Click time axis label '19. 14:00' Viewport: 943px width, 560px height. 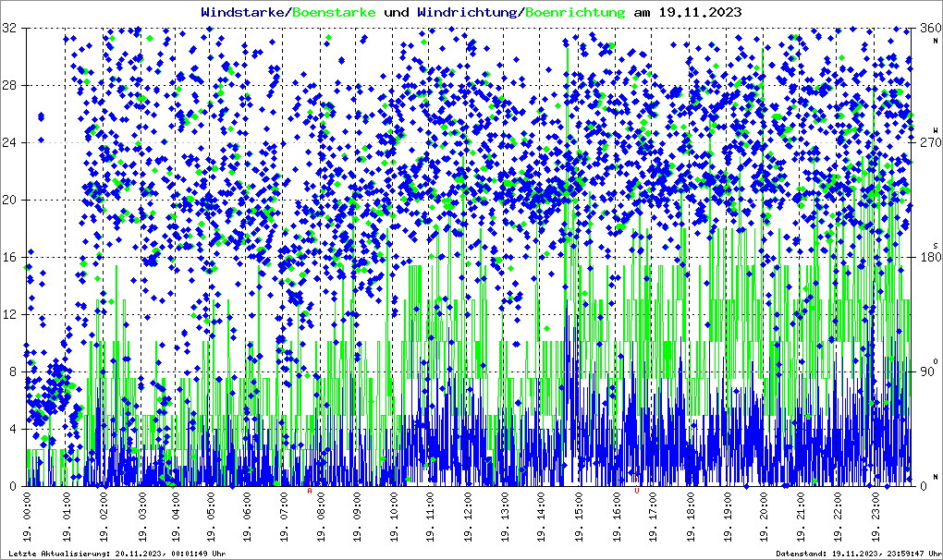tap(541, 517)
